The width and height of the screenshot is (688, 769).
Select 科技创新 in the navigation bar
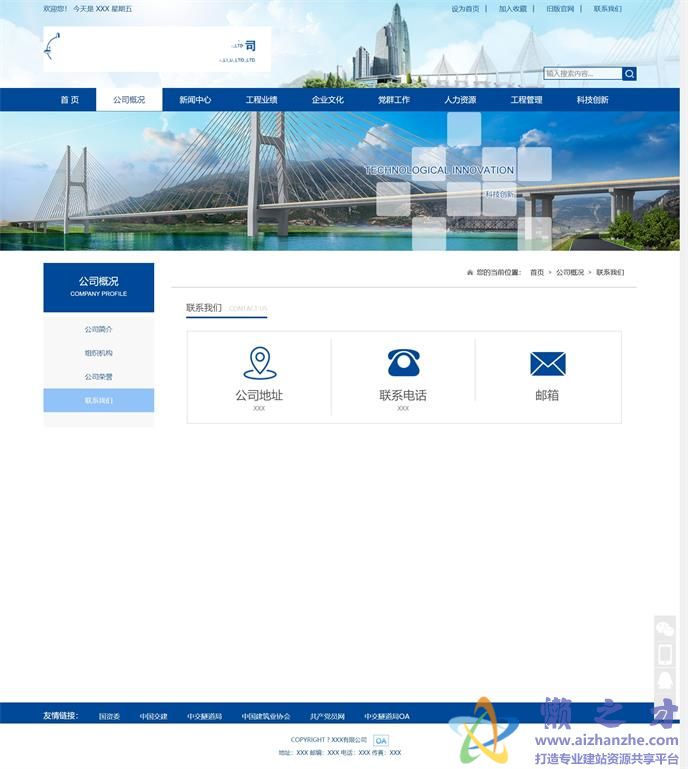point(592,100)
